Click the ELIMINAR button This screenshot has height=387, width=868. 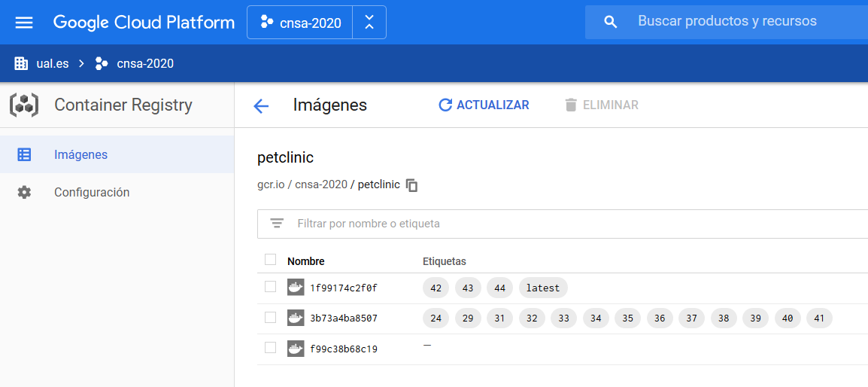pyautogui.click(x=602, y=105)
